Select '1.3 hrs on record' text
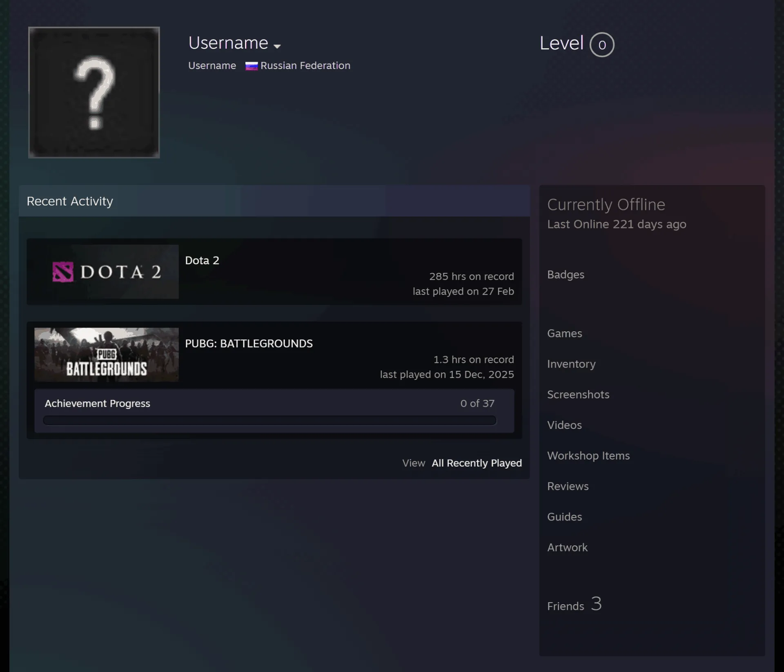Image resolution: width=784 pixels, height=672 pixels. [x=474, y=359]
